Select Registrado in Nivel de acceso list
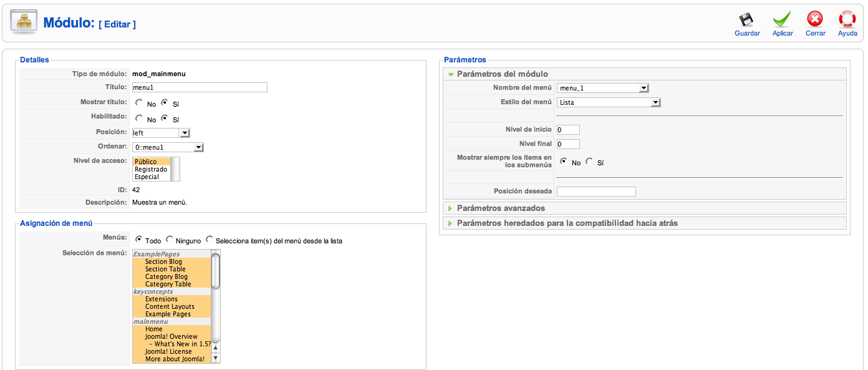This screenshot has width=868, height=370. point(151,169)
